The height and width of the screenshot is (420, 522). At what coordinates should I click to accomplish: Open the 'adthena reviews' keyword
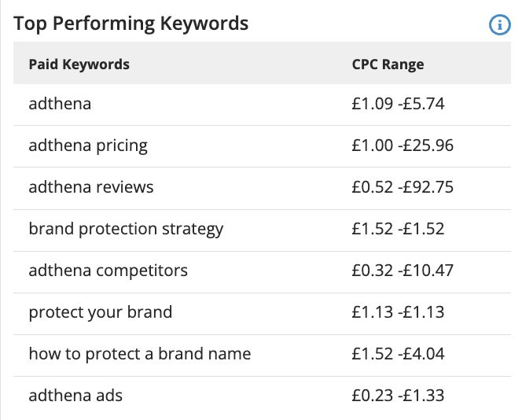tap(91, 187)
